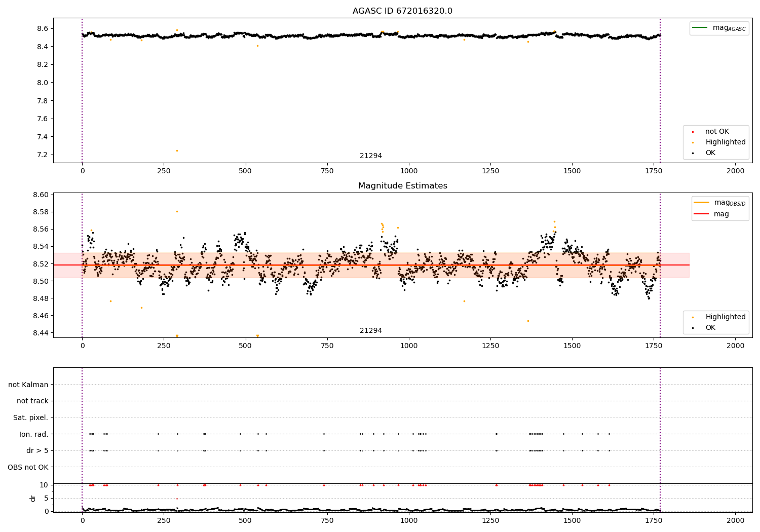The image size is (760, 532).
Task: Click the "Ion. rad." axis label
Action: [34, 434]
